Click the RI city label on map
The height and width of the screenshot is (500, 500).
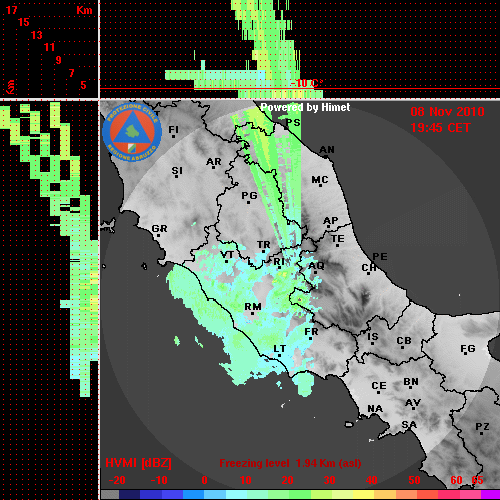[x=279, y=262]
